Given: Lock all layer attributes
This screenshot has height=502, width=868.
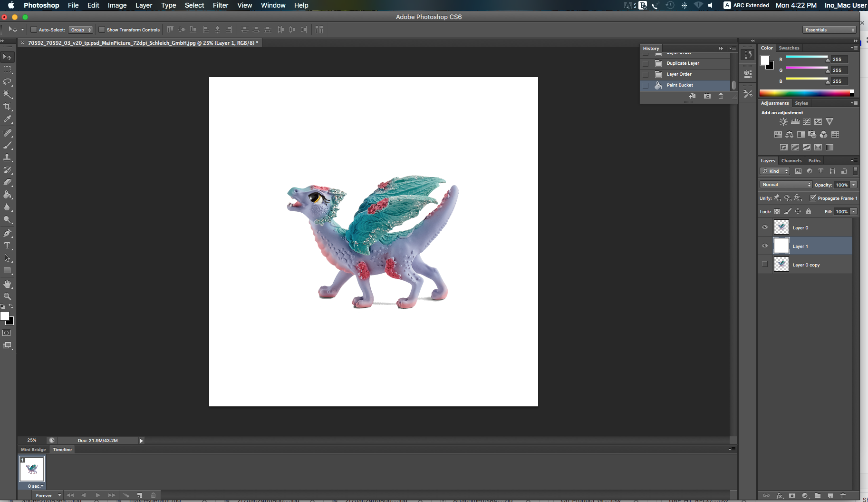Looking at the screenshot, I should click(809, 212).
